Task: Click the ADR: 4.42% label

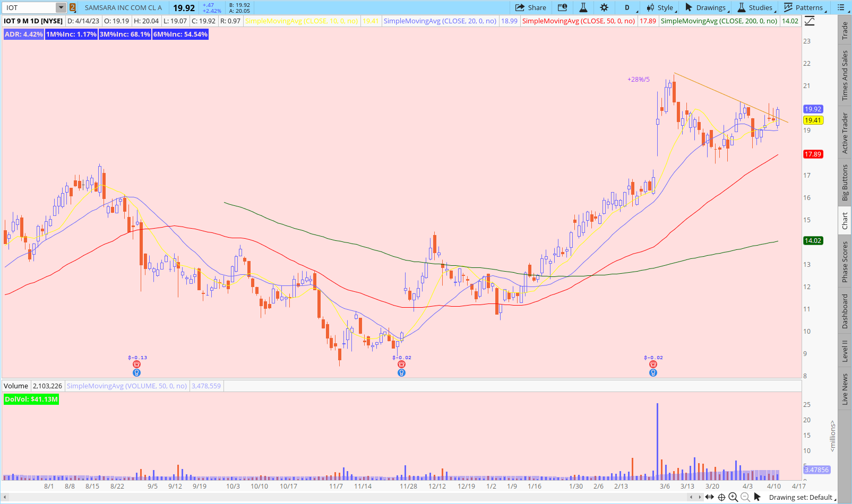Action: click(23, 34)
